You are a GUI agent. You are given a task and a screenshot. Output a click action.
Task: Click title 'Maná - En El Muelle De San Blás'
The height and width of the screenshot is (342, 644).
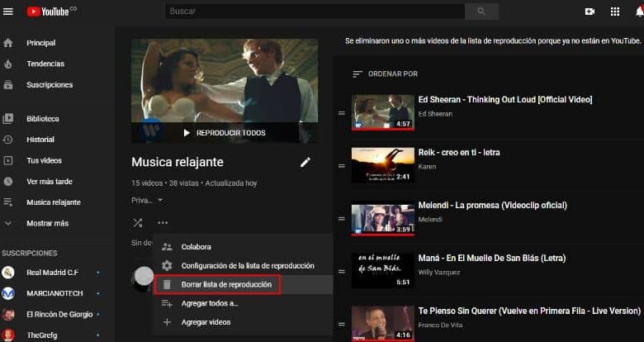point(491,258)
